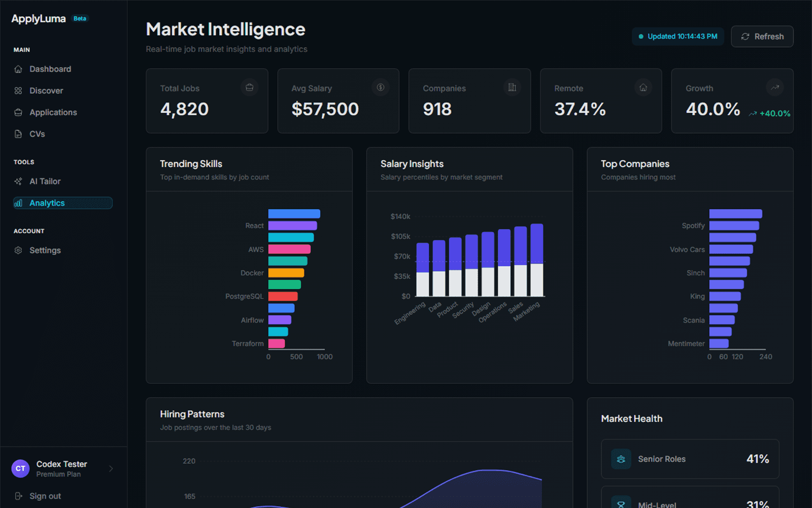The image size is (812, 508).
Task: Click the Marketing salary bar
Action: tap(537, 260)
